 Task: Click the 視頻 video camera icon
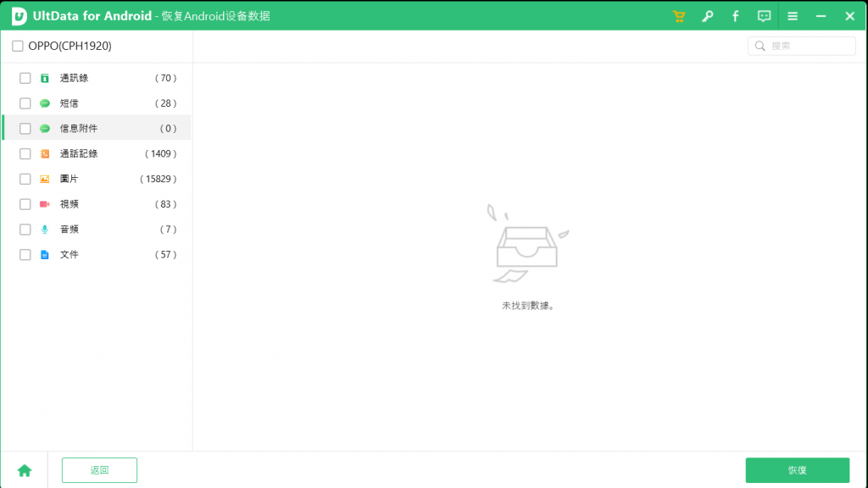tap(45, 204)
